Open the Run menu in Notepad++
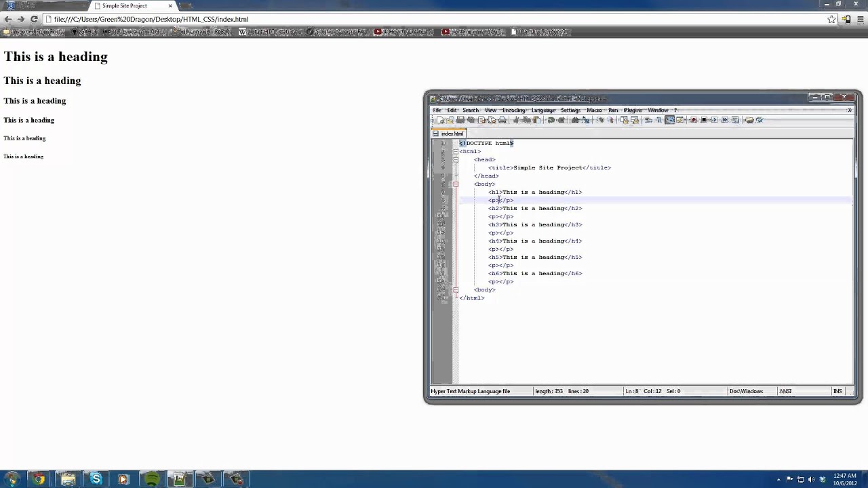868x488 pixels. pos(613,110)
